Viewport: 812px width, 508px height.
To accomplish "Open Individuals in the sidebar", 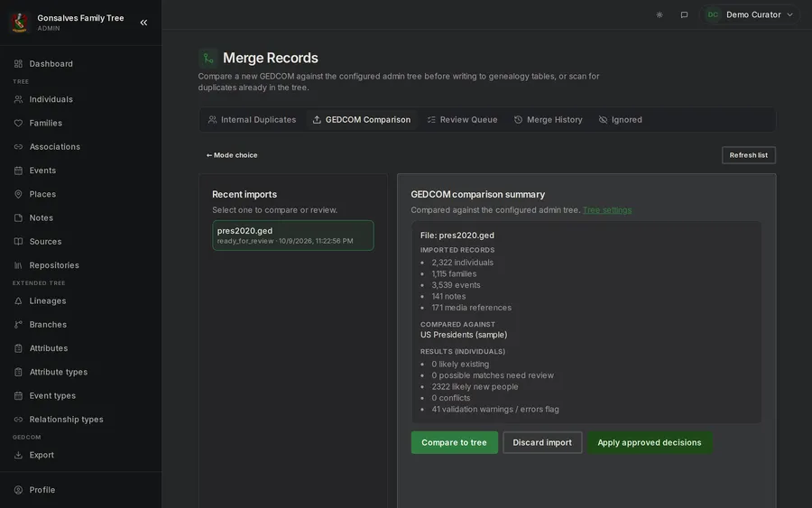I will (81, 99).
